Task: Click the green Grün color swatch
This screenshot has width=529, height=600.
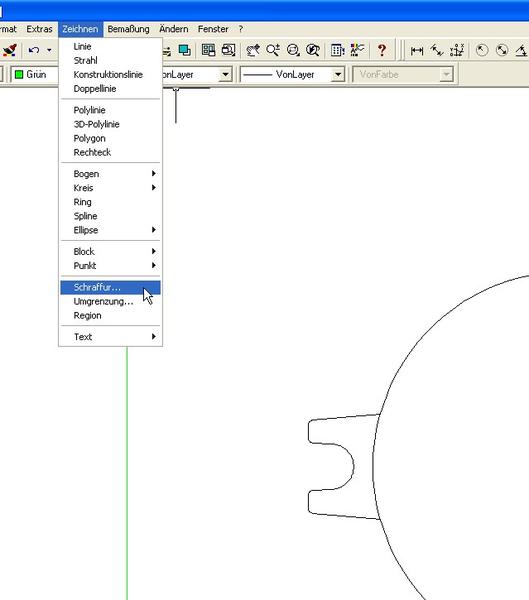Action: tap(19, 74)
